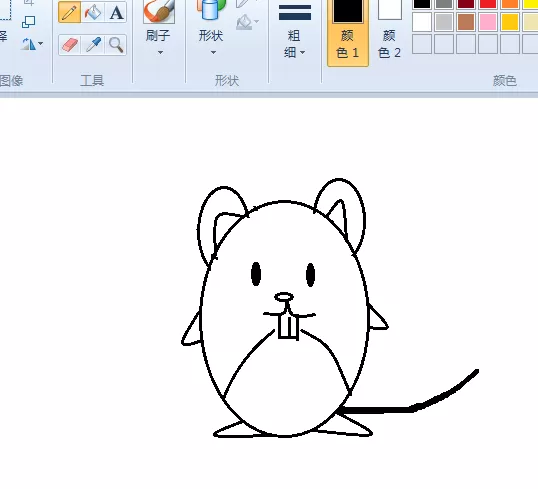Pick the pink color swatch
The image size is (538, 489).
tap(488, 22)
